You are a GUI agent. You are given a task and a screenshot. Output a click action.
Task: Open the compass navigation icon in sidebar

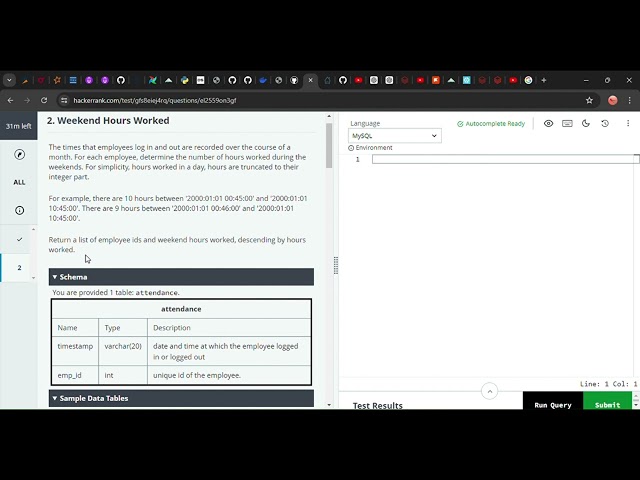[x=19, y=154]
